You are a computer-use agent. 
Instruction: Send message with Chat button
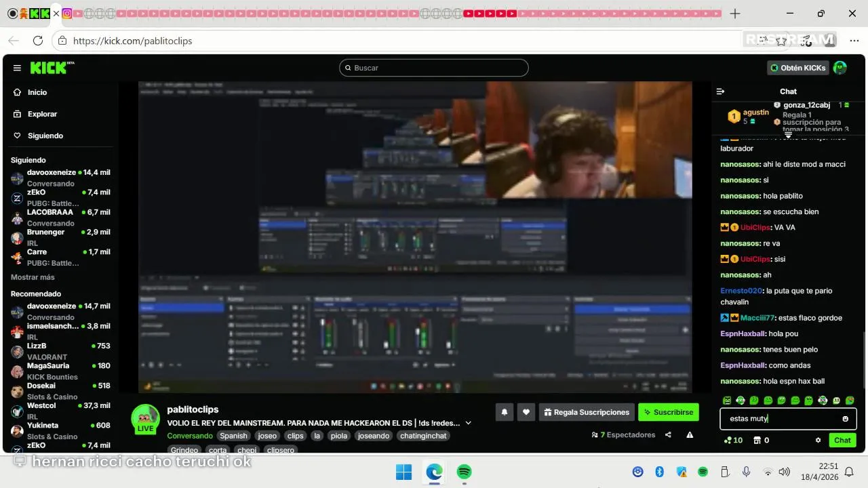pos(842,441)
